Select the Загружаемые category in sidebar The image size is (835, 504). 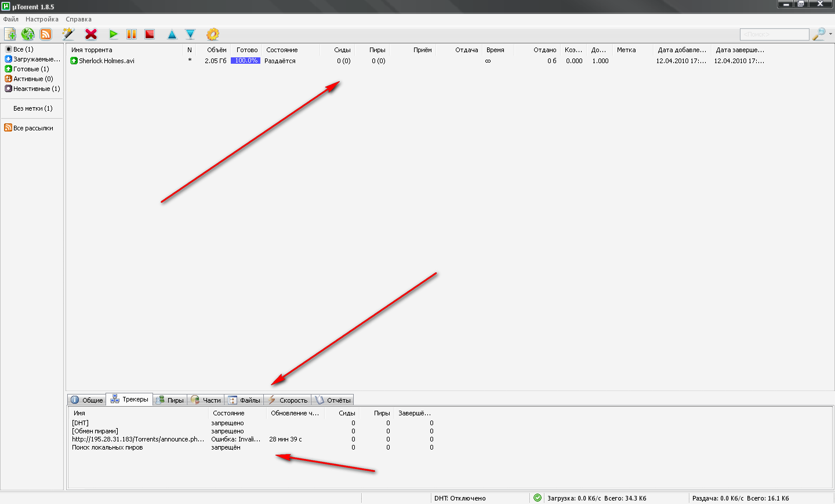pyautogui.click(x=32, y=59)
